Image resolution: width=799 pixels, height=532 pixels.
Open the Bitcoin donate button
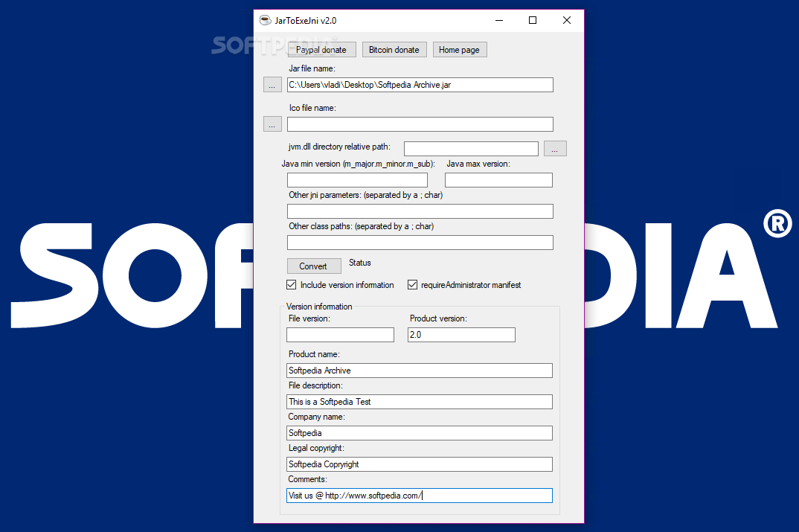(394, 49)
